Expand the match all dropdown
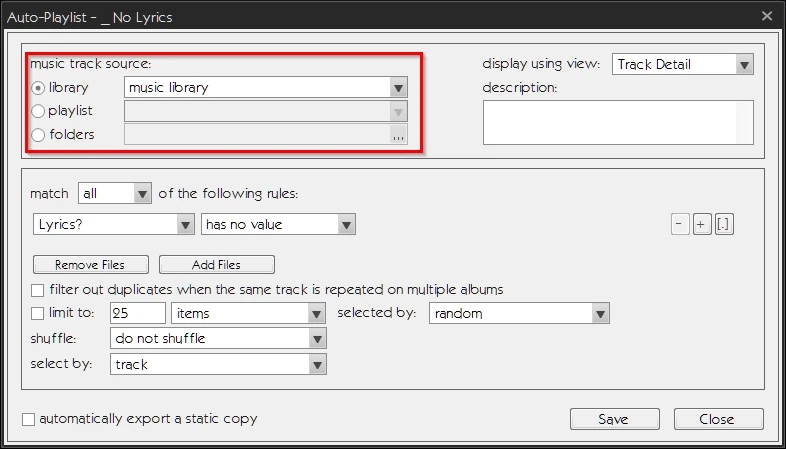Image resolution: width=786 pixels, height=449 pixels. (142, 193)
